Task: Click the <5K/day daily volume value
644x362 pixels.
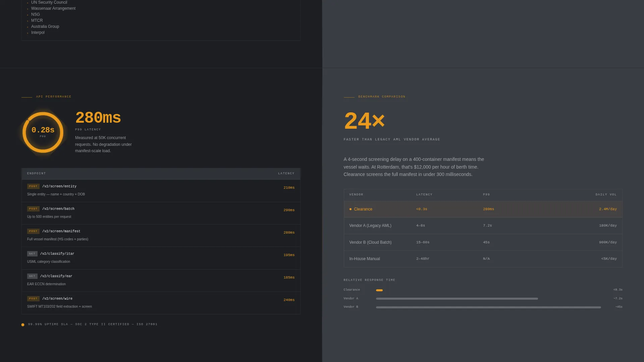Action: pos(609,259)
